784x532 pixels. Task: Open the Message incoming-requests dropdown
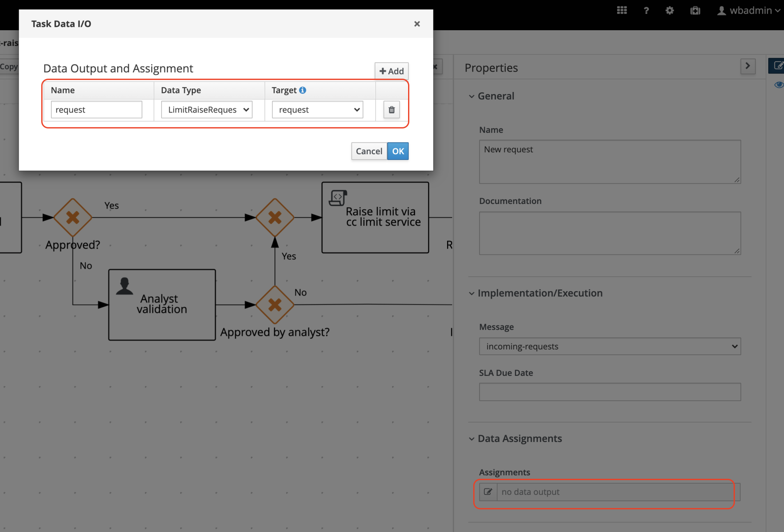click(x=610, y=346)
